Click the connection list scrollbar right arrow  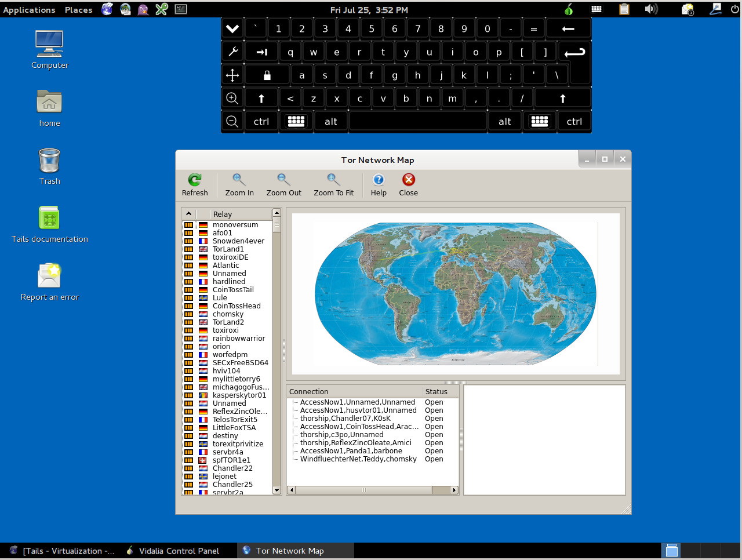[x=454, y=490]
